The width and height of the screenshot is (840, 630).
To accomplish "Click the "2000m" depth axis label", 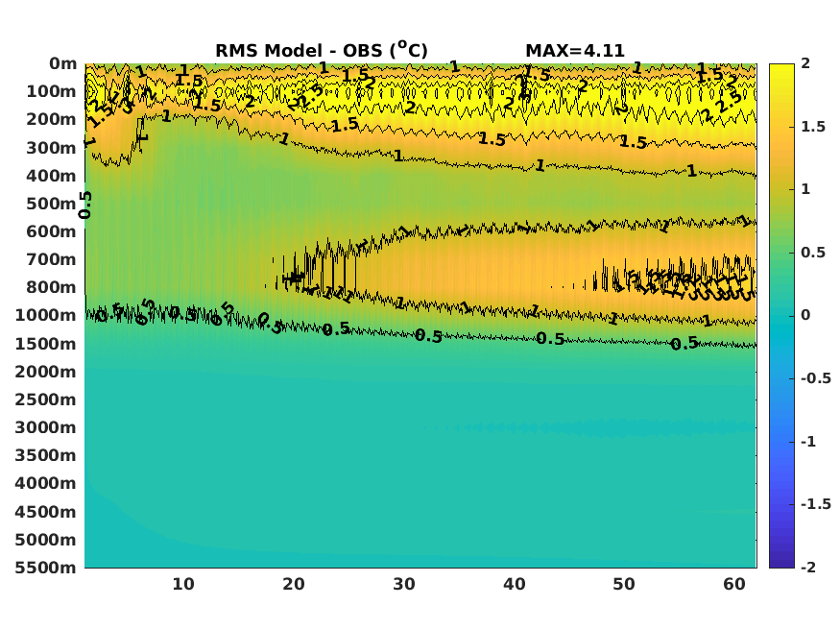I will pos(46,372).
